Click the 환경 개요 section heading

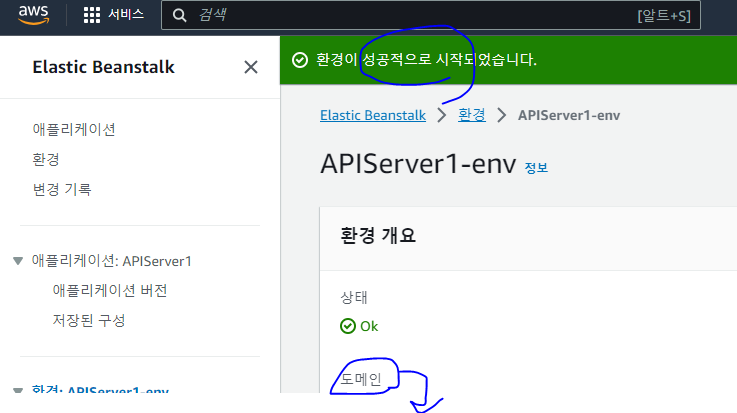[378, 235]
